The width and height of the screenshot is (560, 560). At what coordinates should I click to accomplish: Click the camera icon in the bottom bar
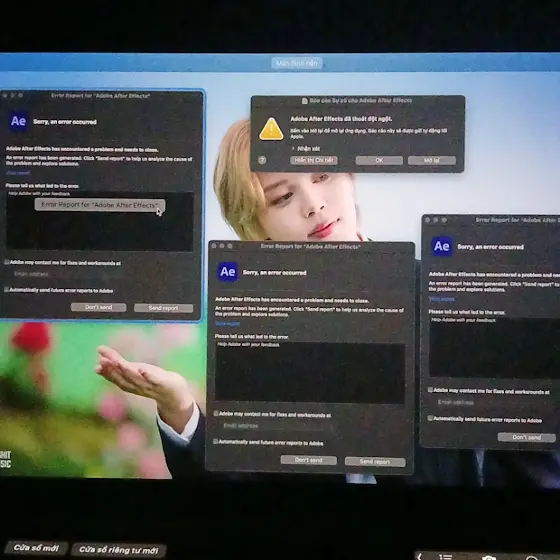(x=489, y=558)
